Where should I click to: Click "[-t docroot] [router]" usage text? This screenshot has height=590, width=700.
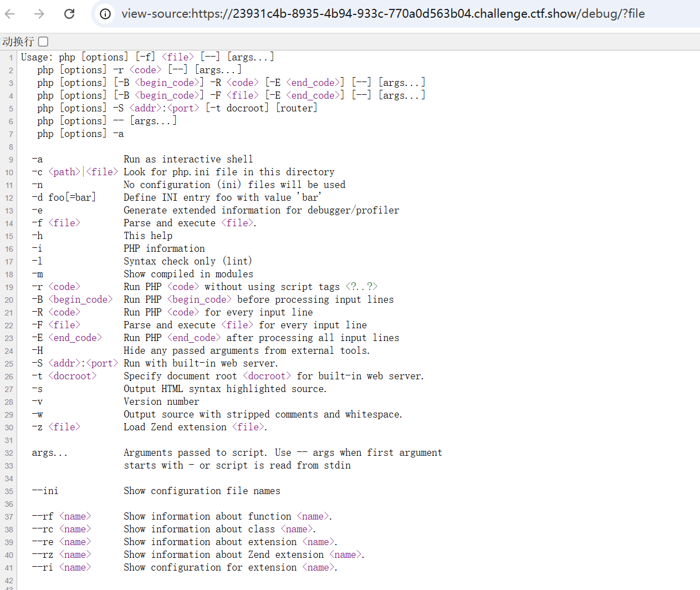tap(262, 108)
